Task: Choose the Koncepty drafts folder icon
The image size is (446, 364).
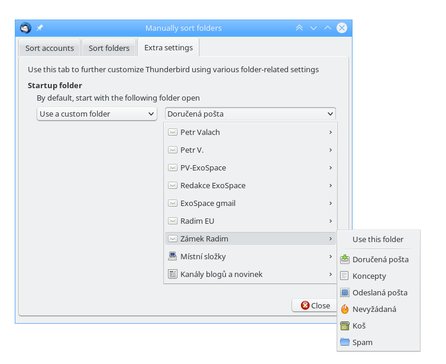Action: click(345, 276)
